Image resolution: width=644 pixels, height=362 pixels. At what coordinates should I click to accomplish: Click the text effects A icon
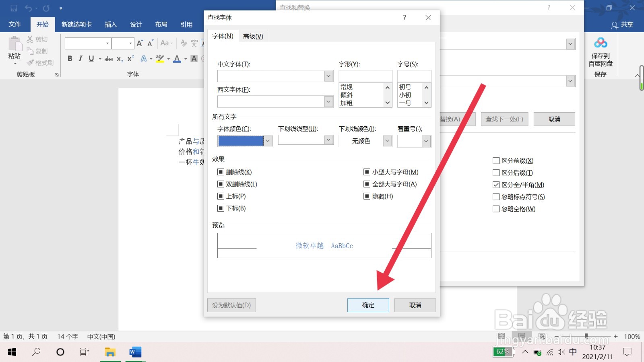point(144,59)
